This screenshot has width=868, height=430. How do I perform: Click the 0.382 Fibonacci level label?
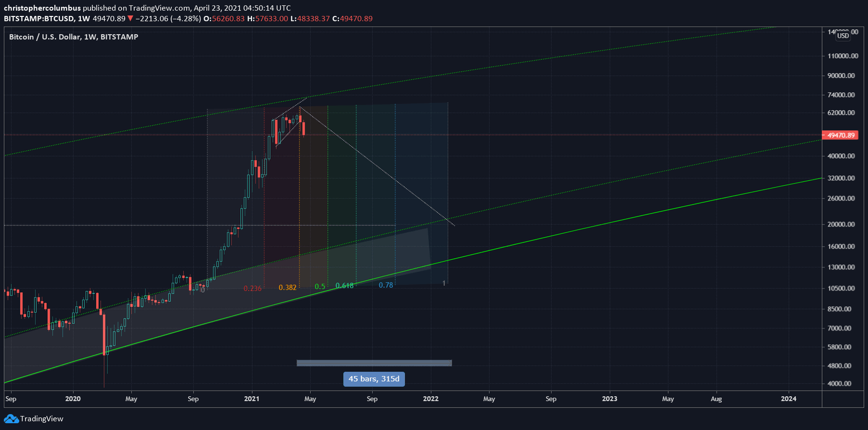coord(288,287)
